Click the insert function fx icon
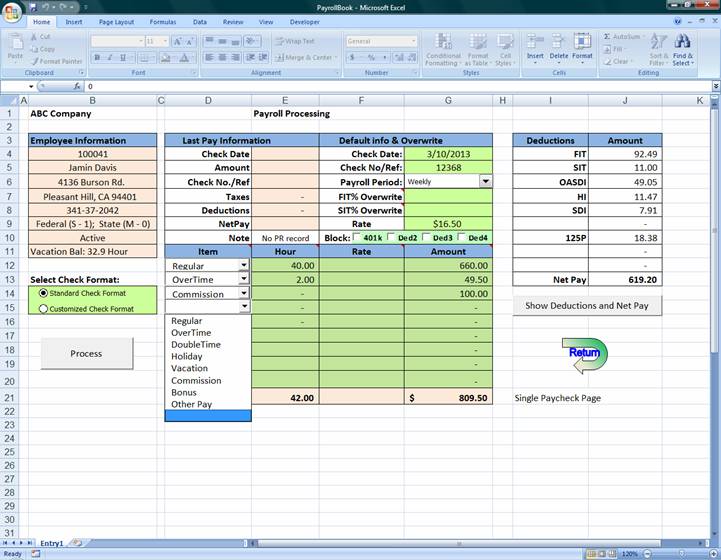721x560 pixels. point(78,87)
